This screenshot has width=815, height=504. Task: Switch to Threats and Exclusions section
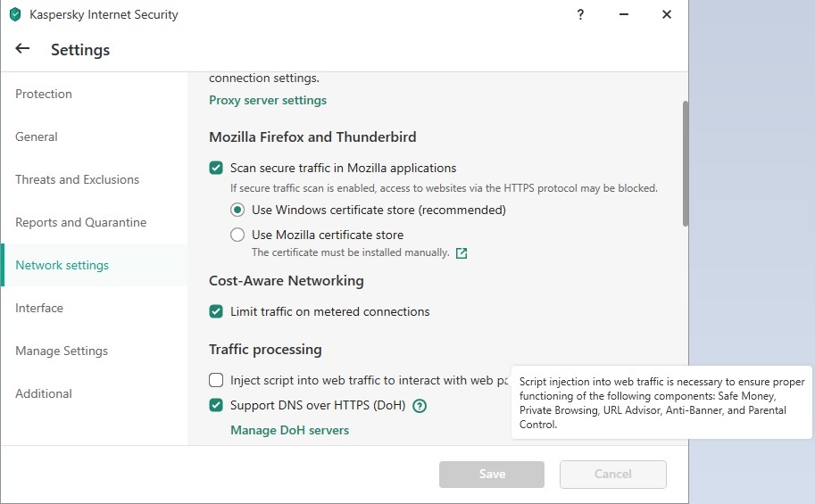pos(77,180)
